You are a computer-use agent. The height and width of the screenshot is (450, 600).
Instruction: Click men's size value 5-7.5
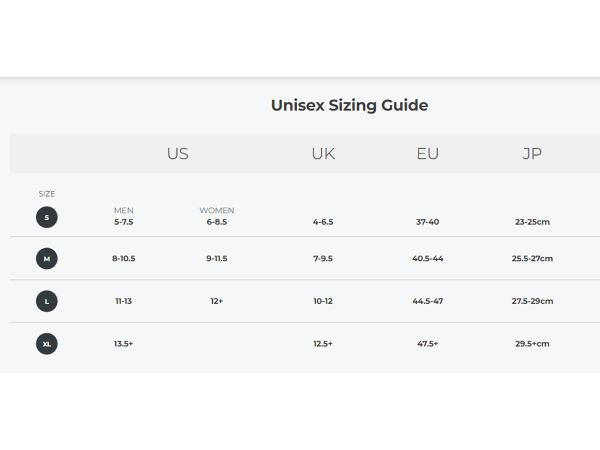click(124, 222)
